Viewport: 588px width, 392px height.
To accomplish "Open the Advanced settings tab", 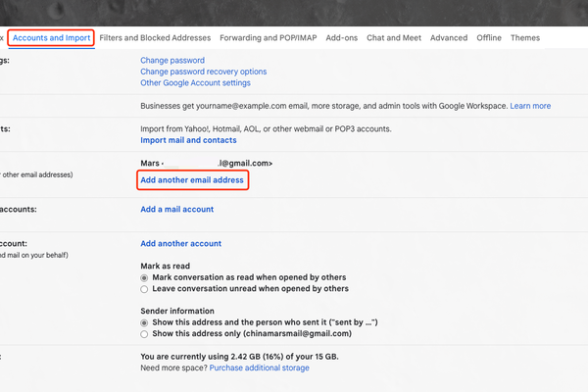I will tap(449, 38).
